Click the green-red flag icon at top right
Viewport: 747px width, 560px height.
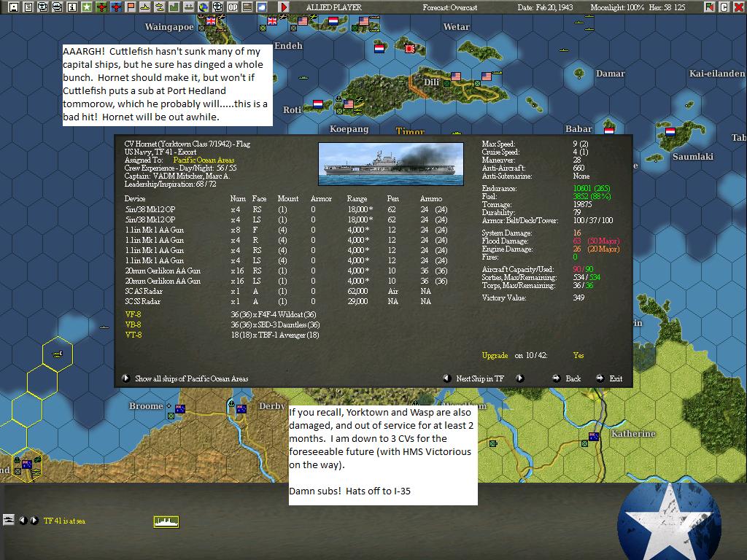[x=710, y=7]
